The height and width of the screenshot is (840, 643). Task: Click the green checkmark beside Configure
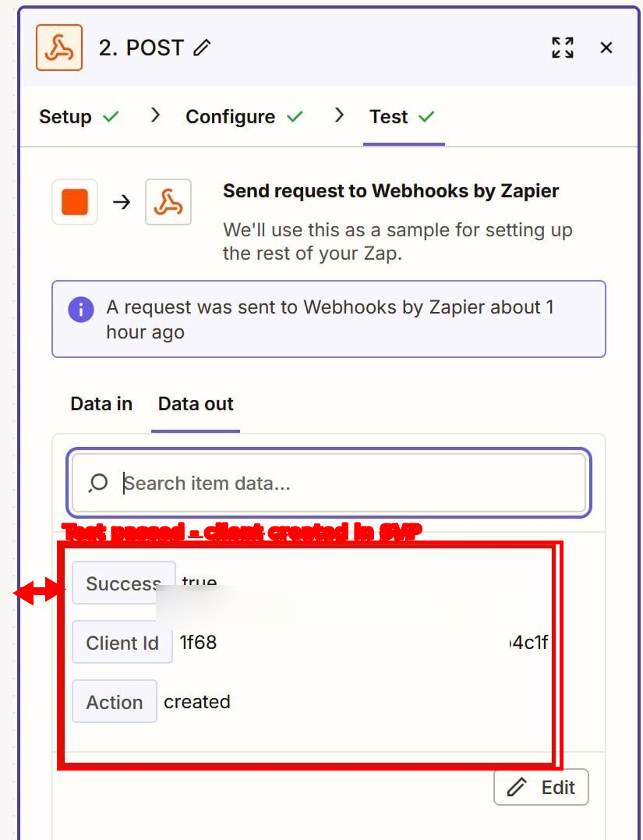(x=296, y=116)
